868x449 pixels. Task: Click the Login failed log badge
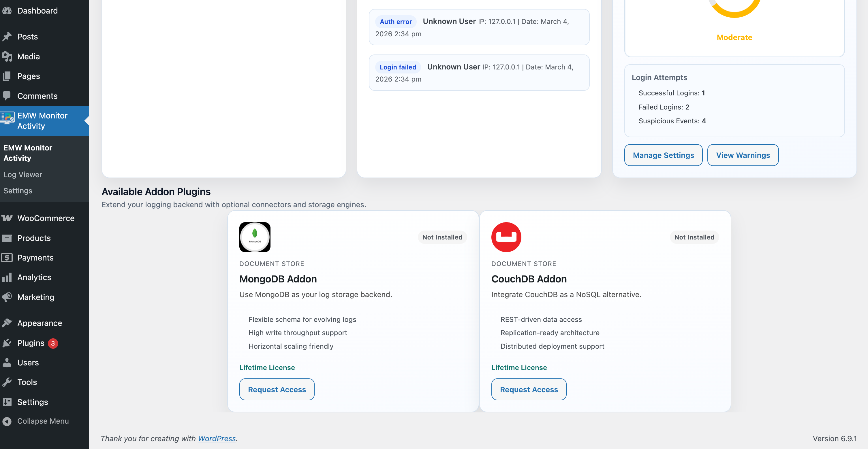(x=398, y=67)
